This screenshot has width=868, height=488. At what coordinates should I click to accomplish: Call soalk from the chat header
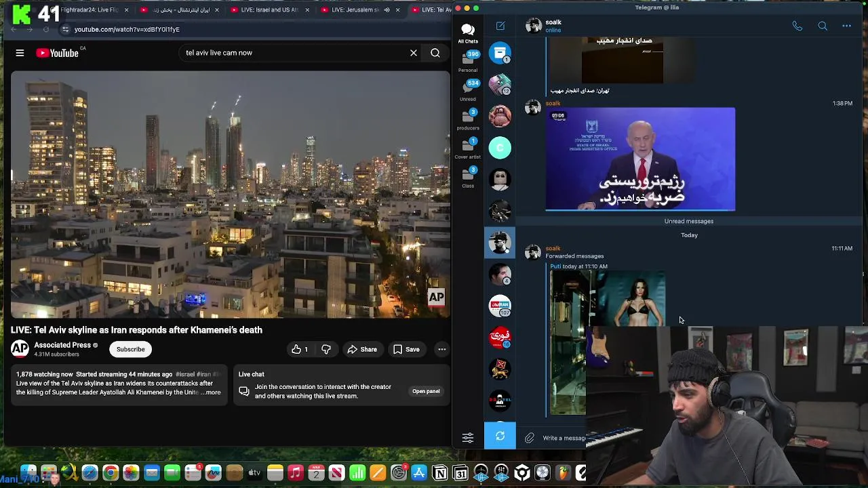797,26
